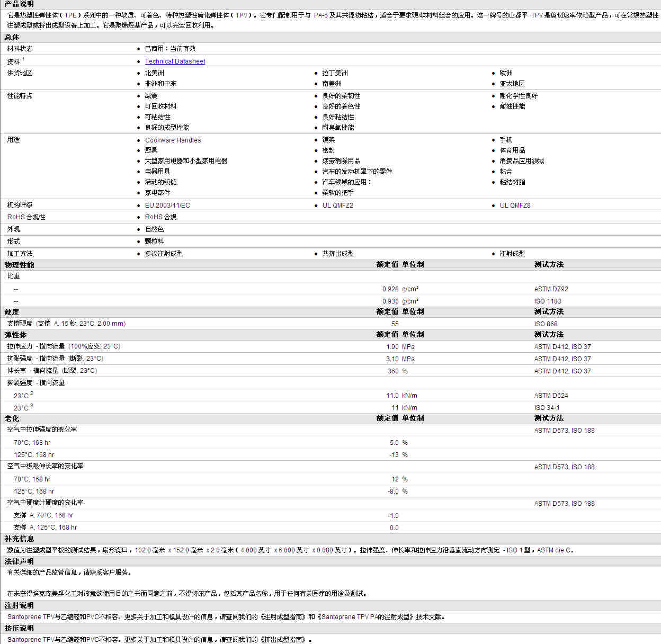Image resolution: width=661 pixels, height=644 pixels.
Task: Click the Cookware Handles application entry
Action: [x=173, y=140]
